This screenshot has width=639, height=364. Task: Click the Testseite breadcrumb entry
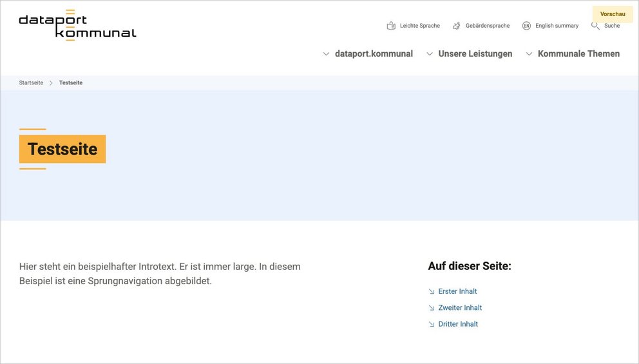tap(71, 83)
